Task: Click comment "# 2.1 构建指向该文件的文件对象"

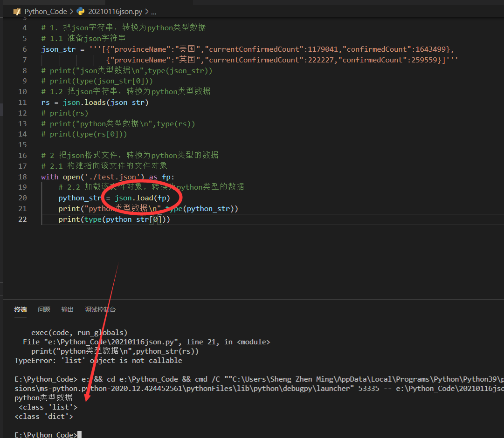Action: pyautogui.click(x=104, y=166)
